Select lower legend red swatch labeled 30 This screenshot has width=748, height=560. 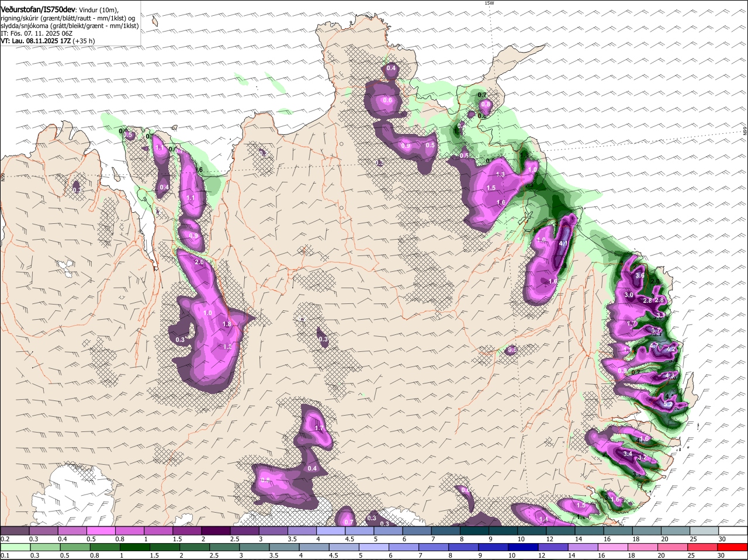[x=733, y=547]
